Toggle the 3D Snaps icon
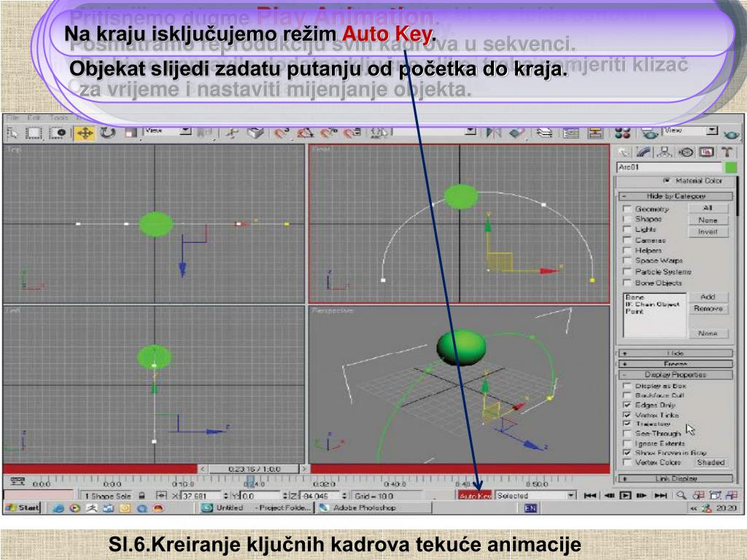 click(281, 133)
